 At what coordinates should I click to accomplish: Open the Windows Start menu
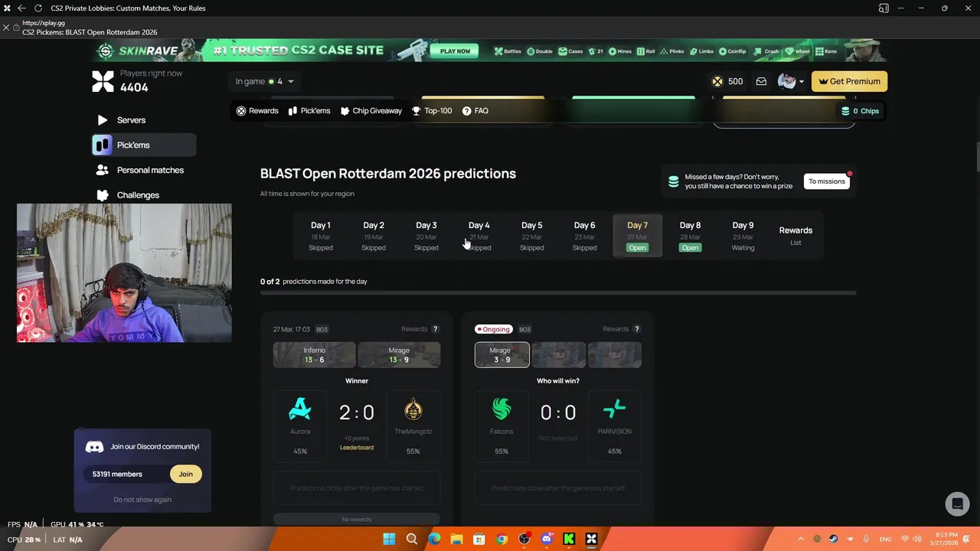click(x=389, y=540)
